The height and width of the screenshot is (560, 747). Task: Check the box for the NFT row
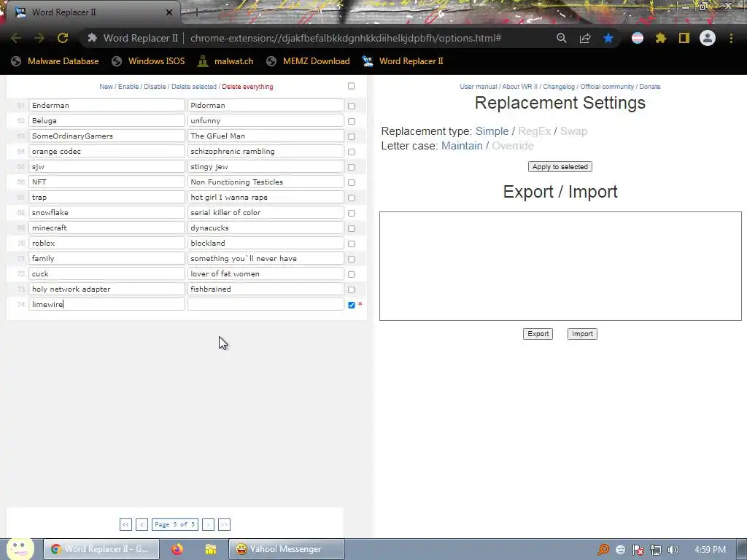pos(352,182)
